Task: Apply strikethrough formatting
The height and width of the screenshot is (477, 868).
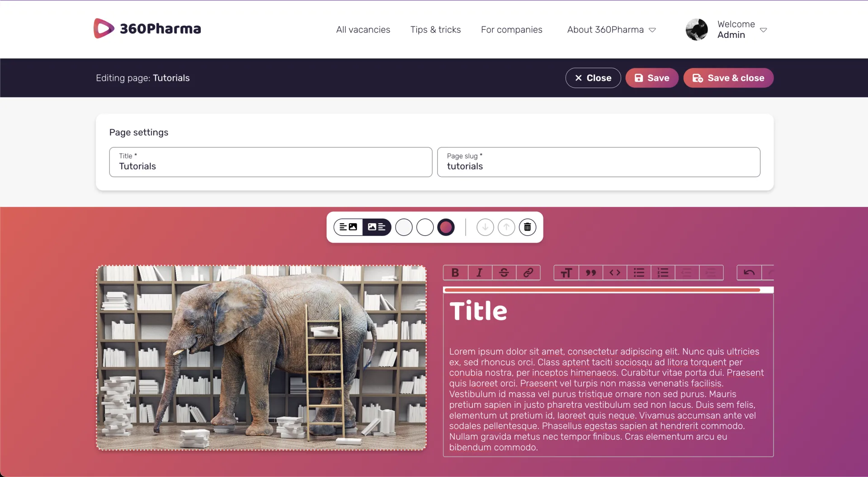Action: click(504, 272)
